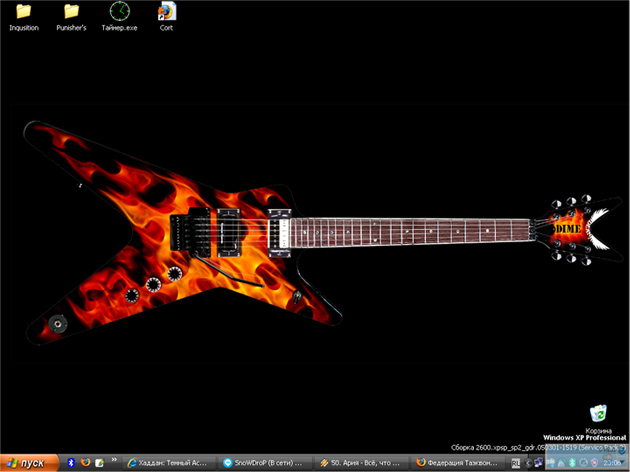
Task: Click the taskbar clock showing 23:06
Action: tap(611, 463)
